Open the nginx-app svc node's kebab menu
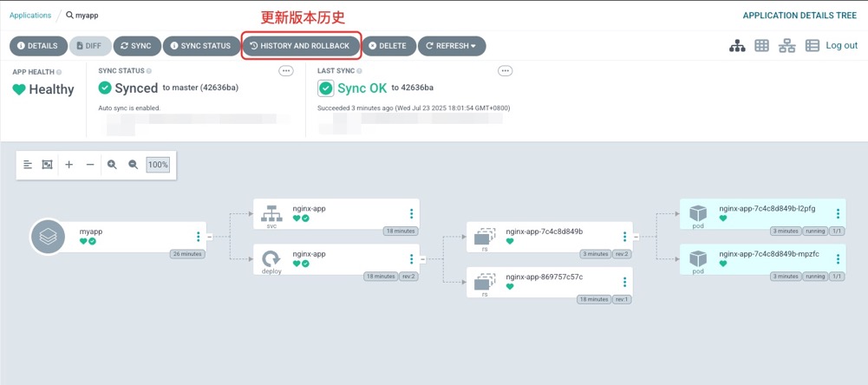868x385 pixels. click(412, 213)
